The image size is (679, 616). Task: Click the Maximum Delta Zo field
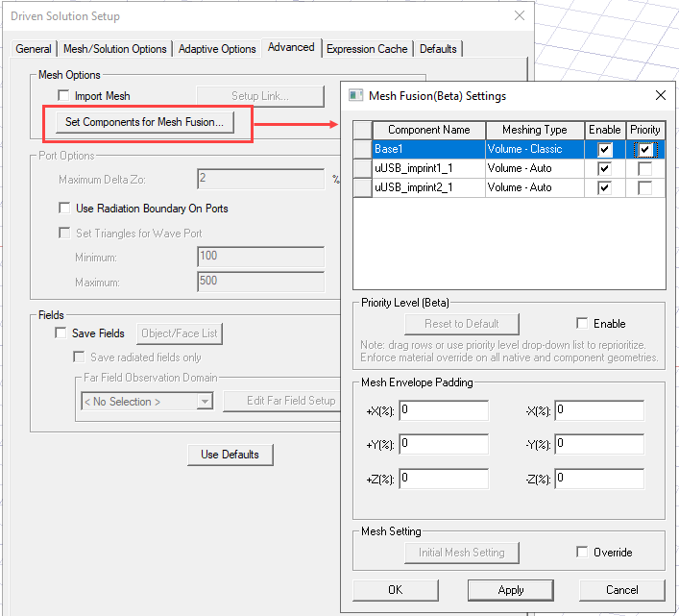260,179
